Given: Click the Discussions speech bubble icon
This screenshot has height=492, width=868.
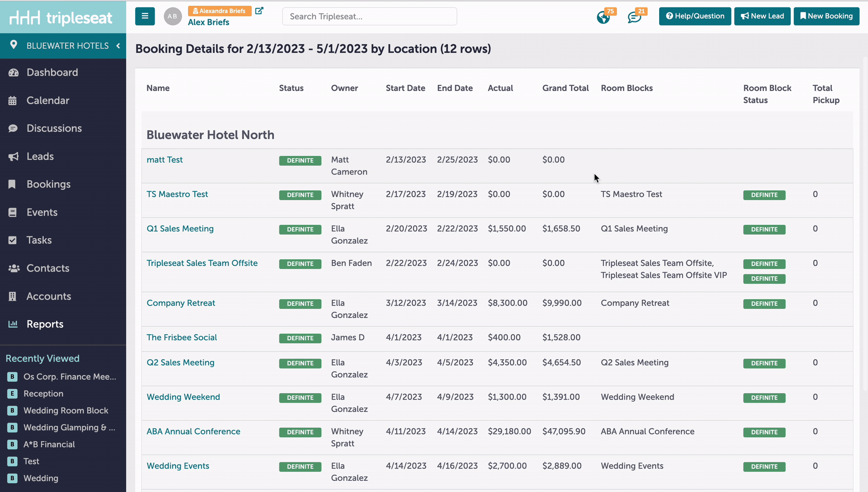Looking at the screenshot, I should click(x=13, y=128).
